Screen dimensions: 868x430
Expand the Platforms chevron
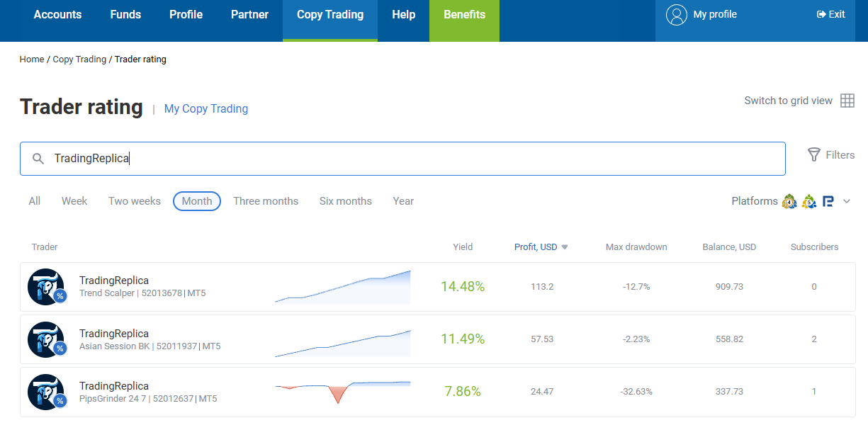847,201
